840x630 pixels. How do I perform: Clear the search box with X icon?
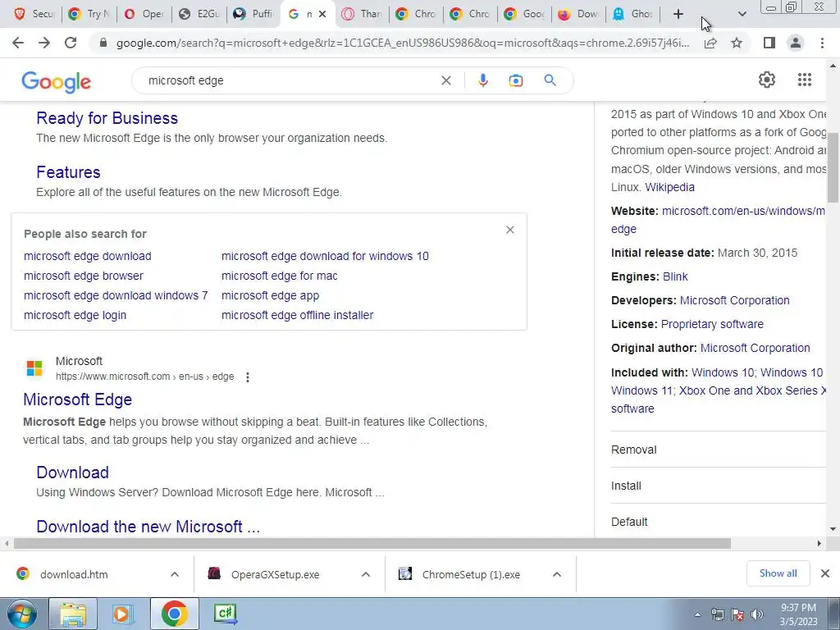click(x=445, y=80)
